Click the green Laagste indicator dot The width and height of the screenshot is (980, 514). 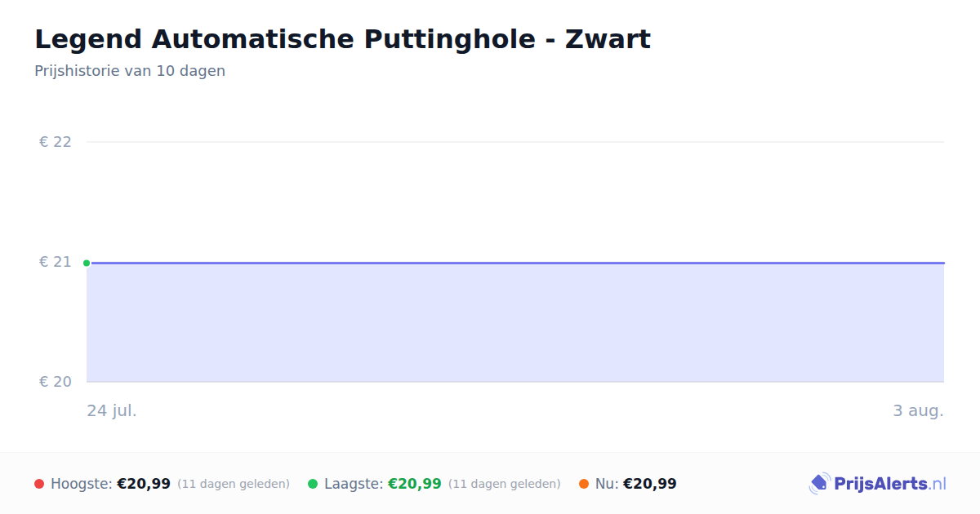(313, 484)
